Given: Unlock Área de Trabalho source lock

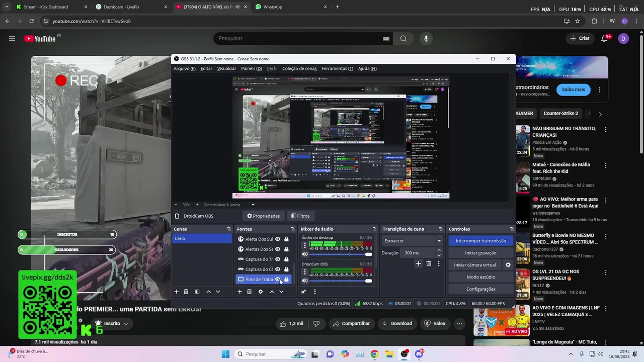Looking at the screenshot, I should pos(286,280).
